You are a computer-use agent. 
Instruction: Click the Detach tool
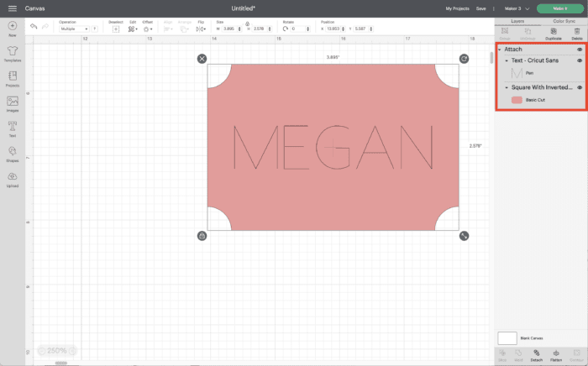pos(536,356)
